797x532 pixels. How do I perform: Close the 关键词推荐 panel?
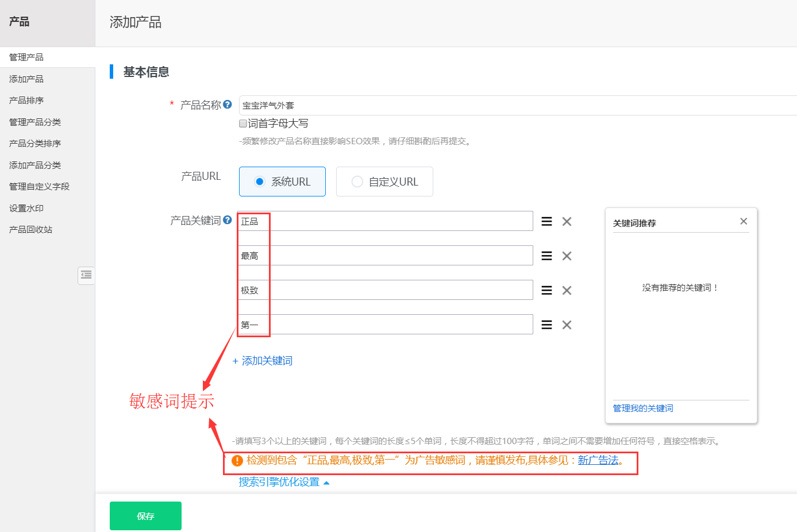(x=744, y=221)
